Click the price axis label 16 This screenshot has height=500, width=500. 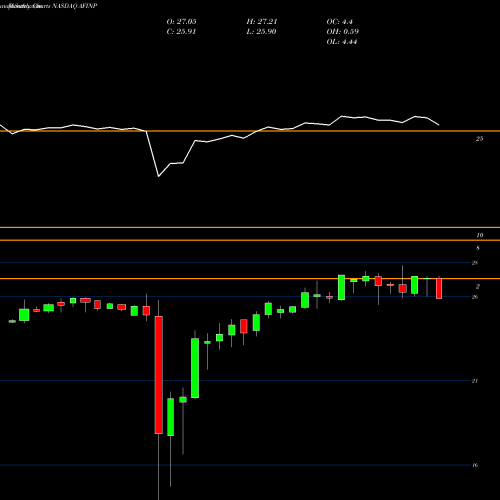[x=475, y=465]
